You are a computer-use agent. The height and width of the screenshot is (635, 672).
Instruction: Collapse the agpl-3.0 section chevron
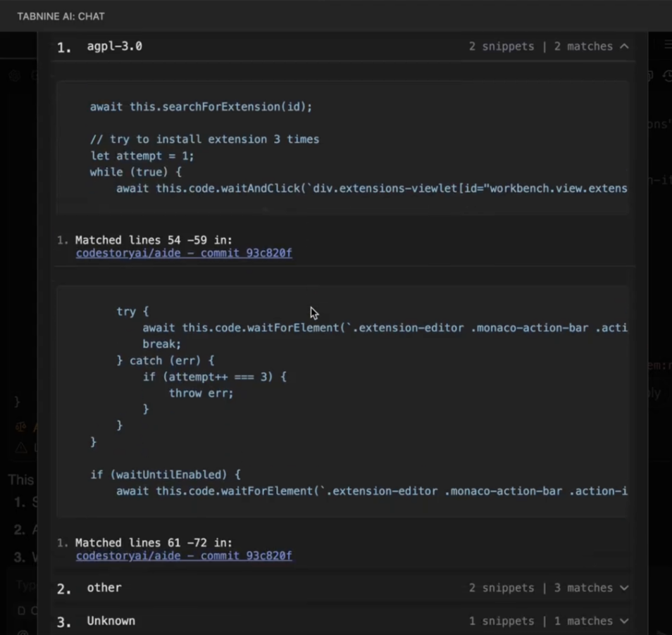(x=624, y=46)
